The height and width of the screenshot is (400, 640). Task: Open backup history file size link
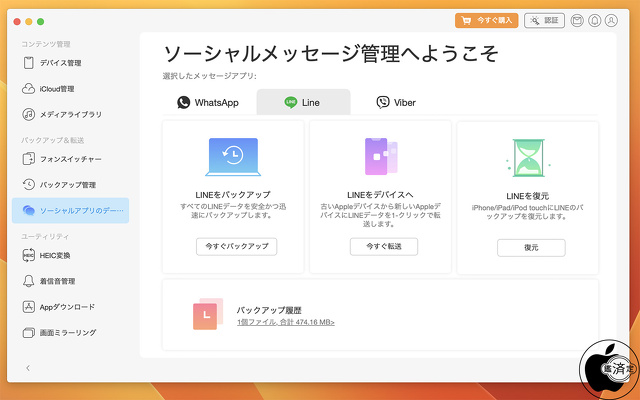(x=285, y=322)
